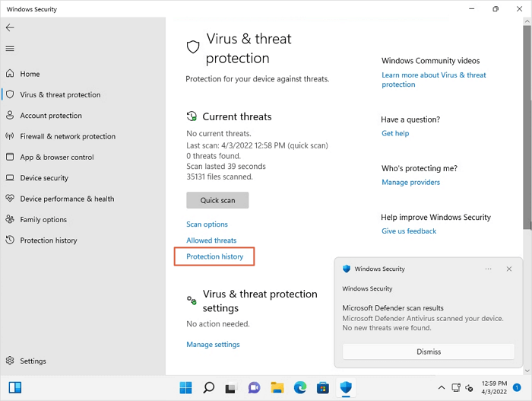Click the Firewall & network protection icon
Viewport: 532px width, 401px height.
10,136
